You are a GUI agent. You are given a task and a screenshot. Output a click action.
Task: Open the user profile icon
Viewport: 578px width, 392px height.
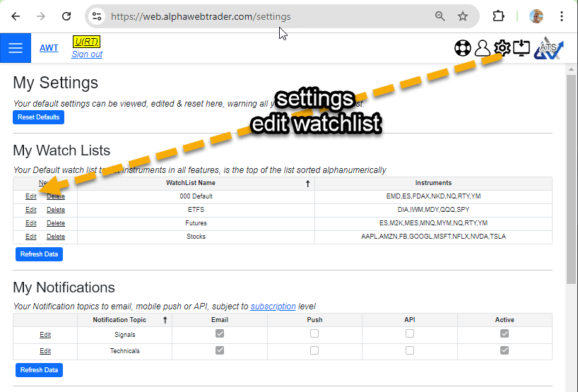click(482, 48)
